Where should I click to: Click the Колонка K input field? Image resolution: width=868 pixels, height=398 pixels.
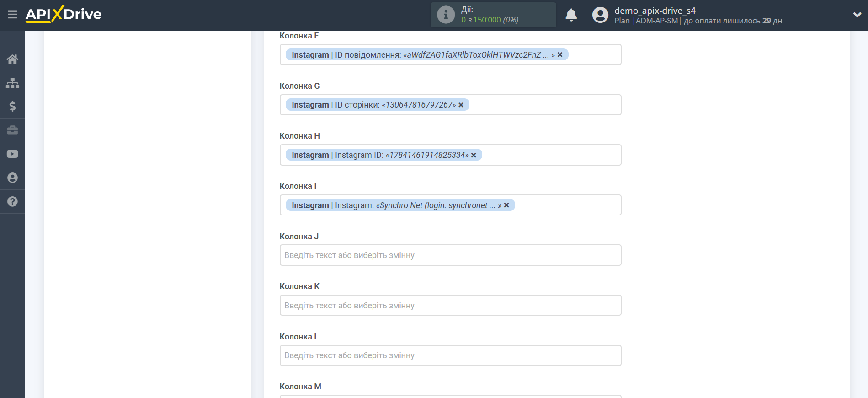pyautogui.click(x=450, y=306)
